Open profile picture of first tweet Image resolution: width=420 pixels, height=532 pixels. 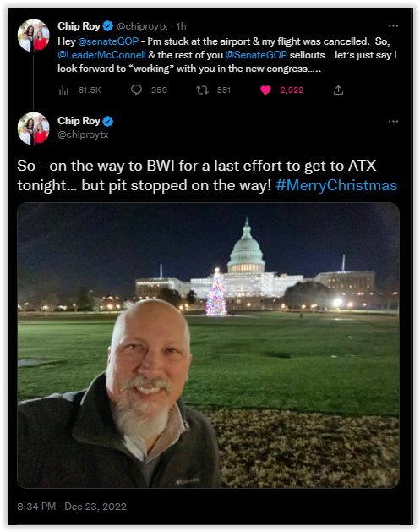(34, 36)
